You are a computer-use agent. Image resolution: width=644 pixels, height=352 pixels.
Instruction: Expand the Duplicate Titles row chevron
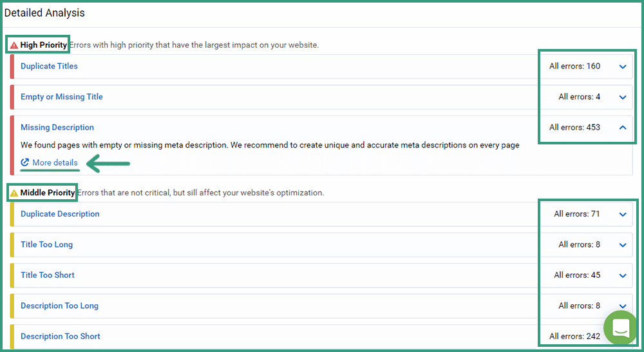(623, 66)
